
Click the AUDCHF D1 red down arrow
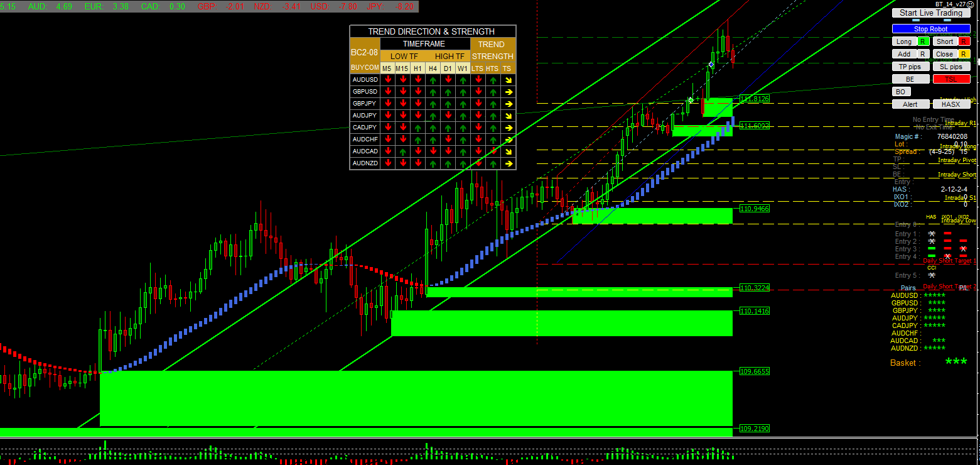(x=448, y=139)
